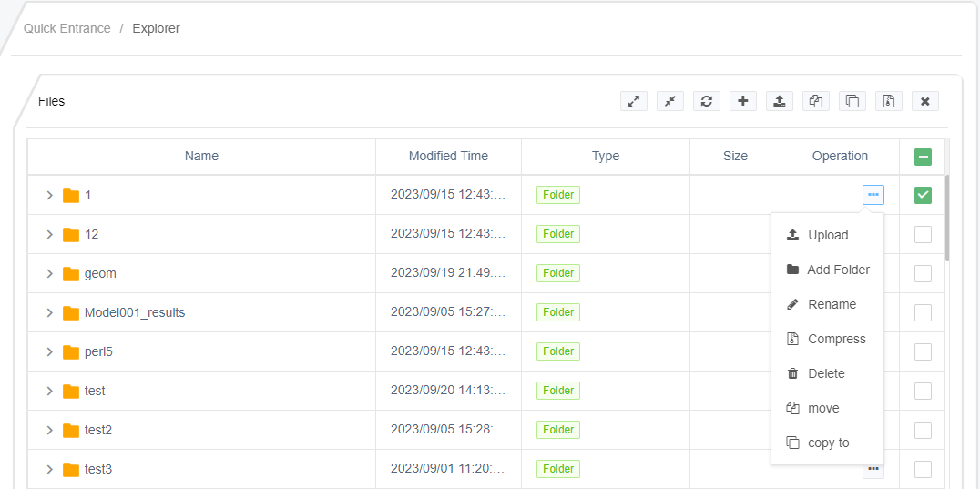This screenshot has height=489, width=980.
Task: Choose copy to from the menu
Action: pyautogui.click(x=828, y=443)
